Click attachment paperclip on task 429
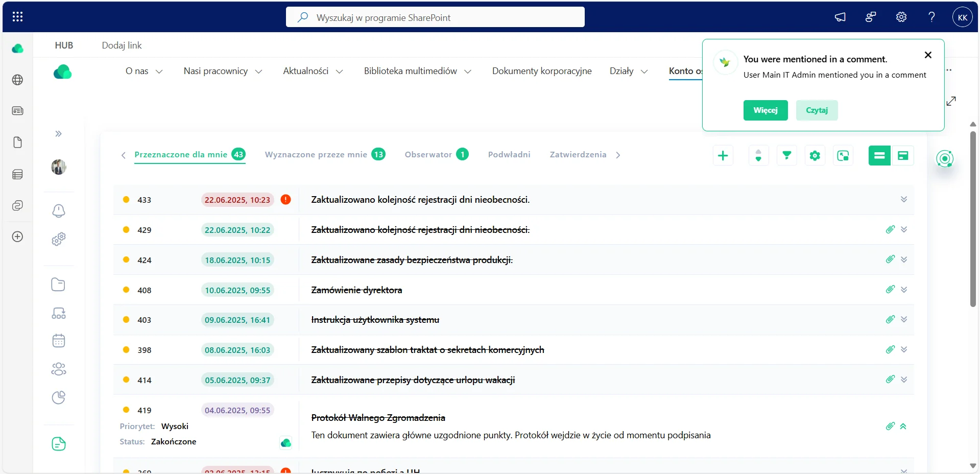This screenshot has width=980, height=474. pyautogui.click(x=890, y=229)
